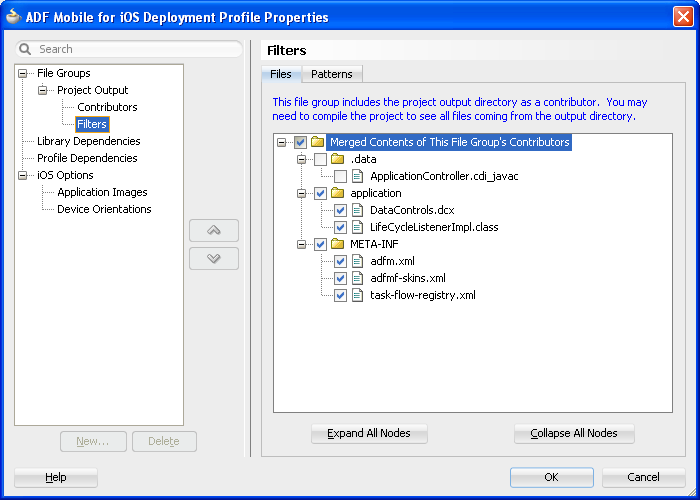
Task: Uncheck the adfmf-skins.xml checkbox
Action: [340, 278]
